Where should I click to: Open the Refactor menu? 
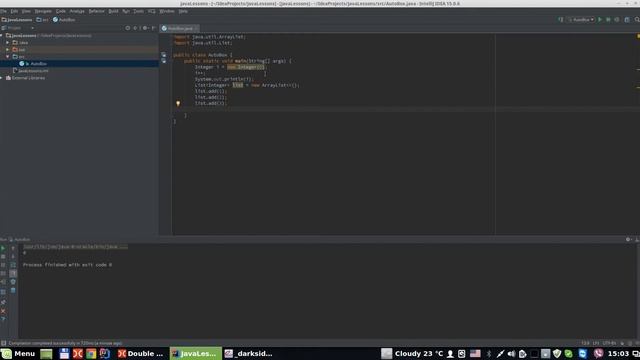[x=97, y=11]
